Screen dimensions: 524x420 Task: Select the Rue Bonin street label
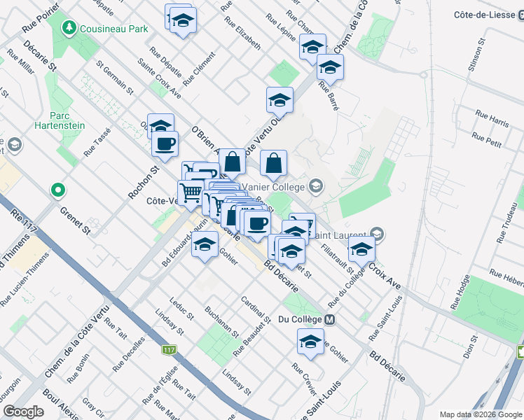pos(78,369)
